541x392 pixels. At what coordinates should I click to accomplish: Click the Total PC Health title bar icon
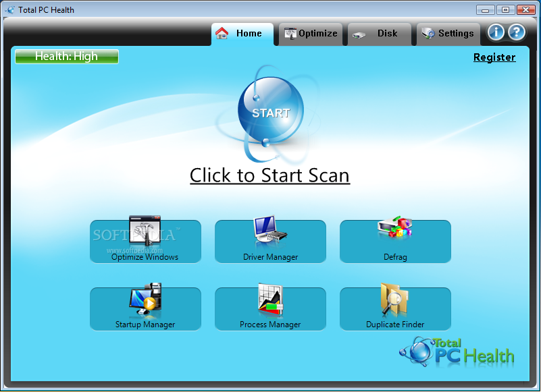click(x=10, y=10)
